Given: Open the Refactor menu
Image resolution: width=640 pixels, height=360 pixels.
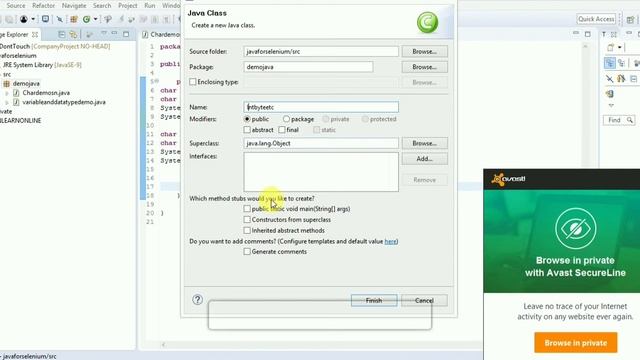Looking at the screenshot, I should [x=43, y=6].
